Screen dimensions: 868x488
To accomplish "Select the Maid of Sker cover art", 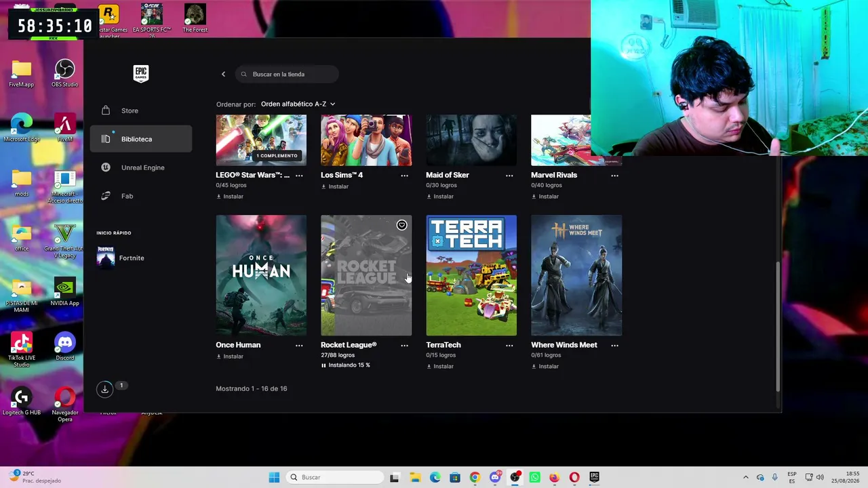I will (x=471, y=140).
